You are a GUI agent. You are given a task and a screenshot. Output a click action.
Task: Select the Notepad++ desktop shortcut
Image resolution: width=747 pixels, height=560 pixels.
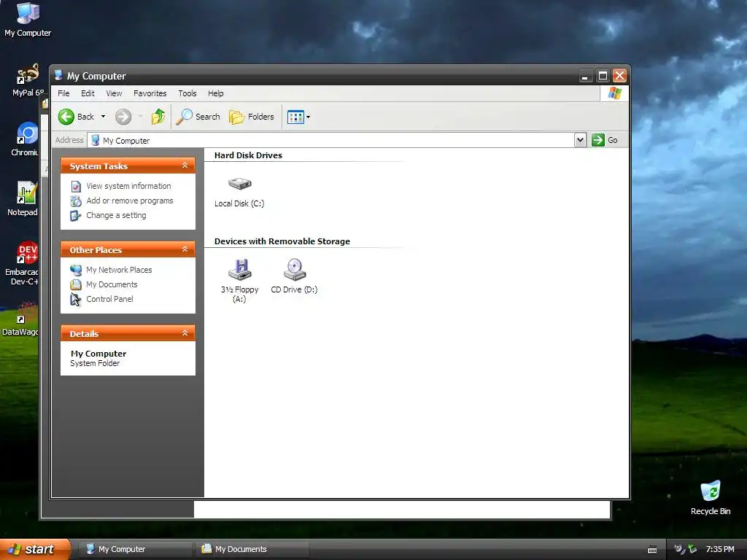point(23,199)
